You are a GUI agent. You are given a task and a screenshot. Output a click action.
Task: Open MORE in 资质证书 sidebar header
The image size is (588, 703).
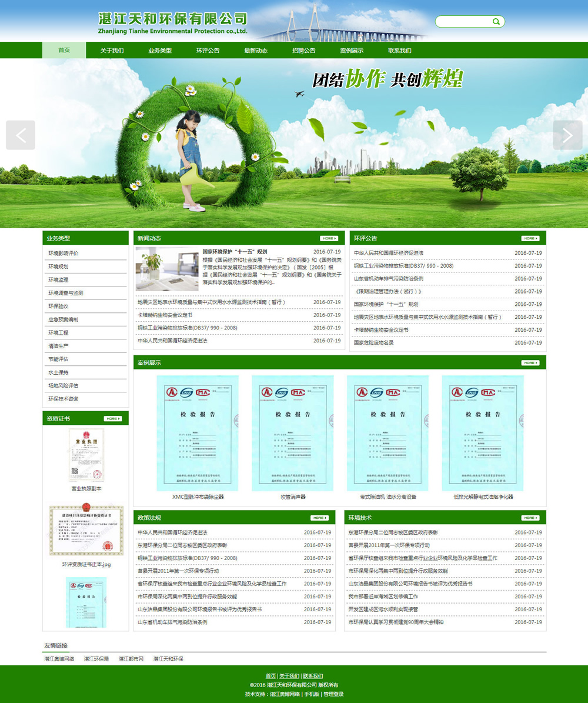coord(113,418)
